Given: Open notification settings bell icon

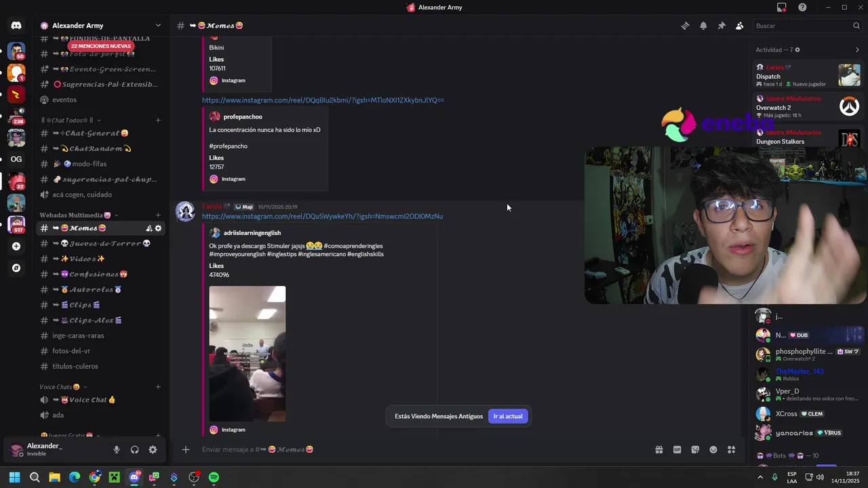Looking at the screenshot, I should tap(703, 26).
